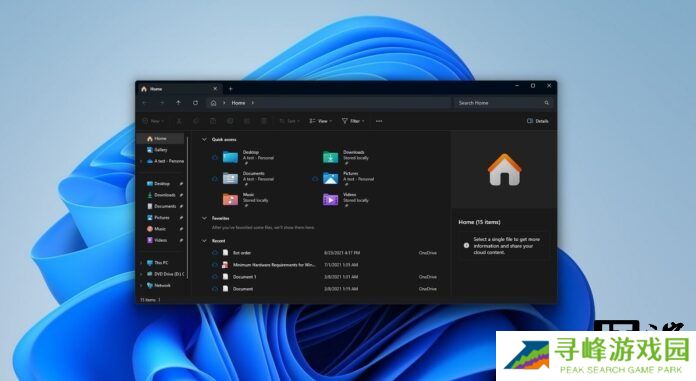Open the See more ellipsis menu

coord(379,121)
